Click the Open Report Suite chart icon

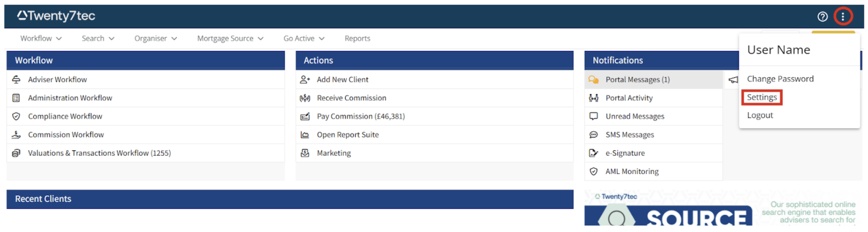tap(305, 135)
